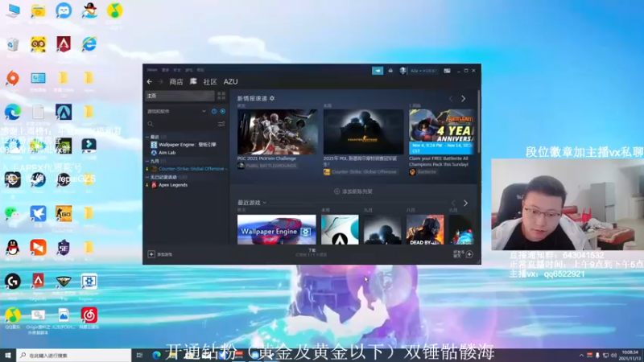The width and height of the screenshot is (644, 362).
Task: Open friends and chat plus icon
Action: pyautogui.click(x=469, y=254)
